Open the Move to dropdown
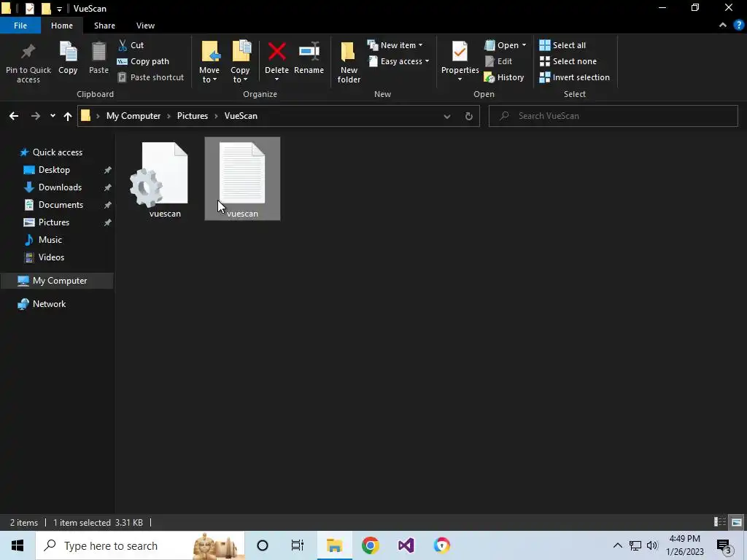747x560 pixels. 209,62
